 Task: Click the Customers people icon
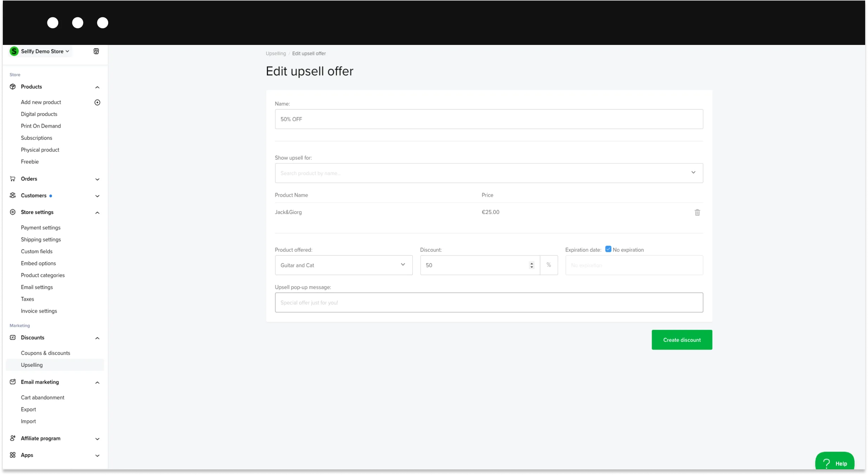13,196
